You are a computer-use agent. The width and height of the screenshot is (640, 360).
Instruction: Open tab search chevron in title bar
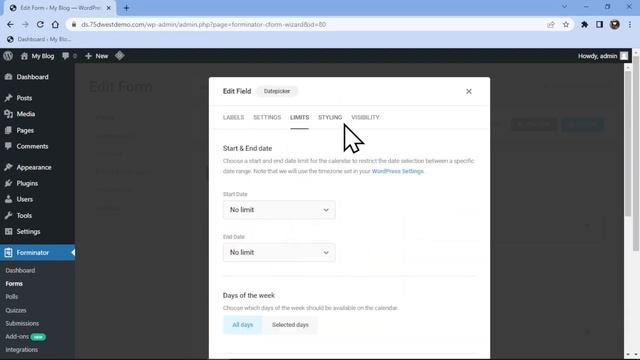pyautogui.click(x=564, y=7)
